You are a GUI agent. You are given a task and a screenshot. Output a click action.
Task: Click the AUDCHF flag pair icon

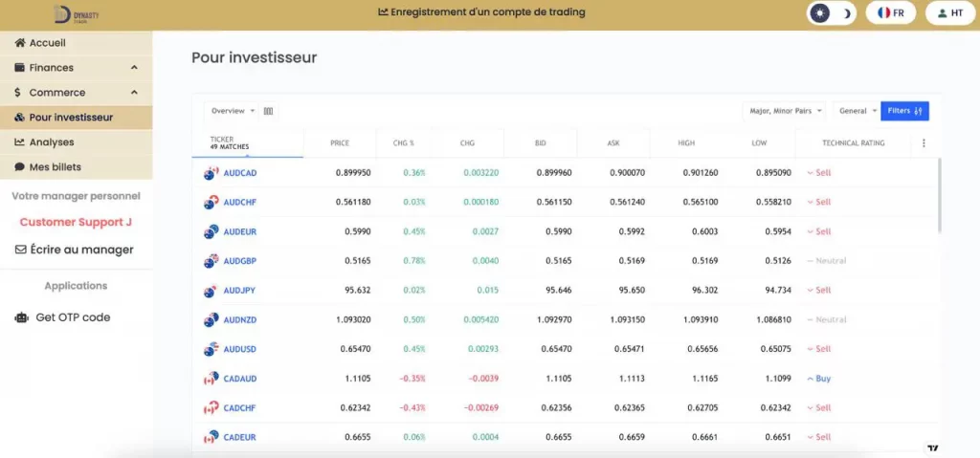tap(212, 203)
